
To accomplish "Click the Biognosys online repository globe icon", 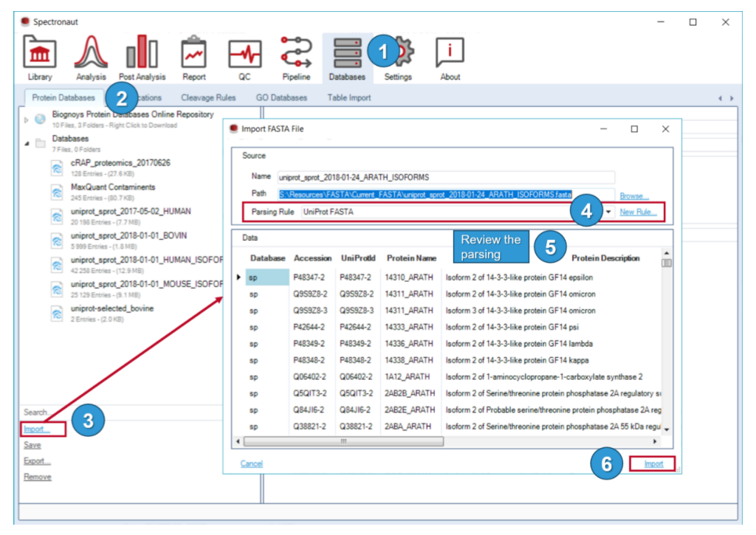I will (x=40, y=119).
